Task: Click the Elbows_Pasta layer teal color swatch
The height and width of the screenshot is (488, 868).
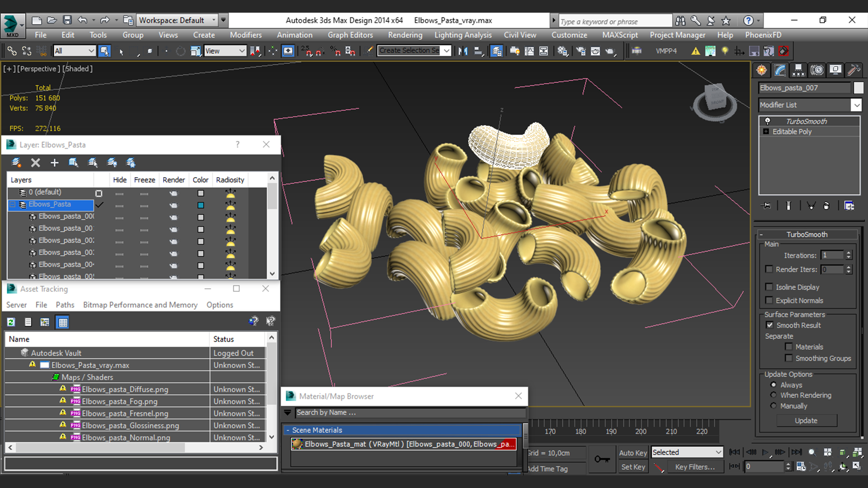Action: (x=200, y=205)
